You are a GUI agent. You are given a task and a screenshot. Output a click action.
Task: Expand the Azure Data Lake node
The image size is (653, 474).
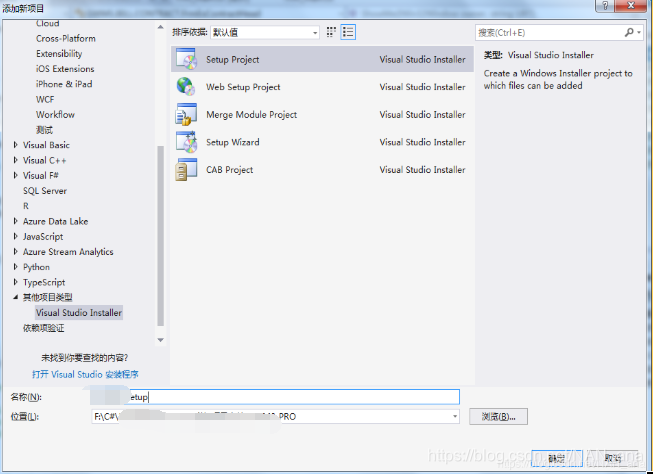(x=15, y=221)
